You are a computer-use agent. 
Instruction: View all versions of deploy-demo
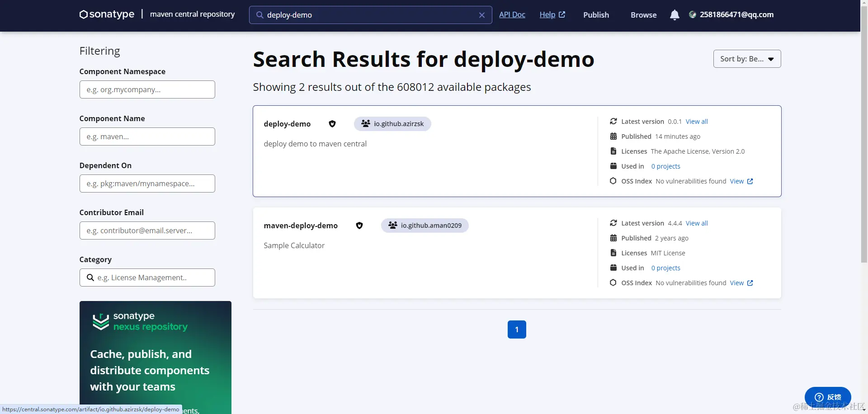697,122
